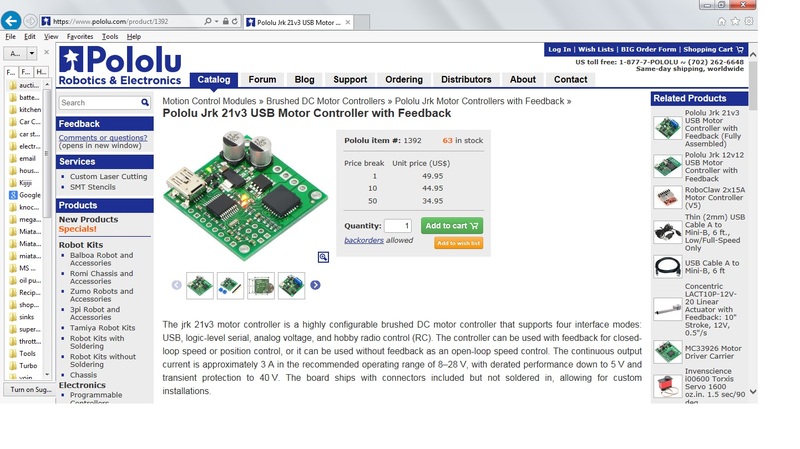Click the orange Add to wish list button
Viewport: 800px width, 449px height.
coord(458,243)
